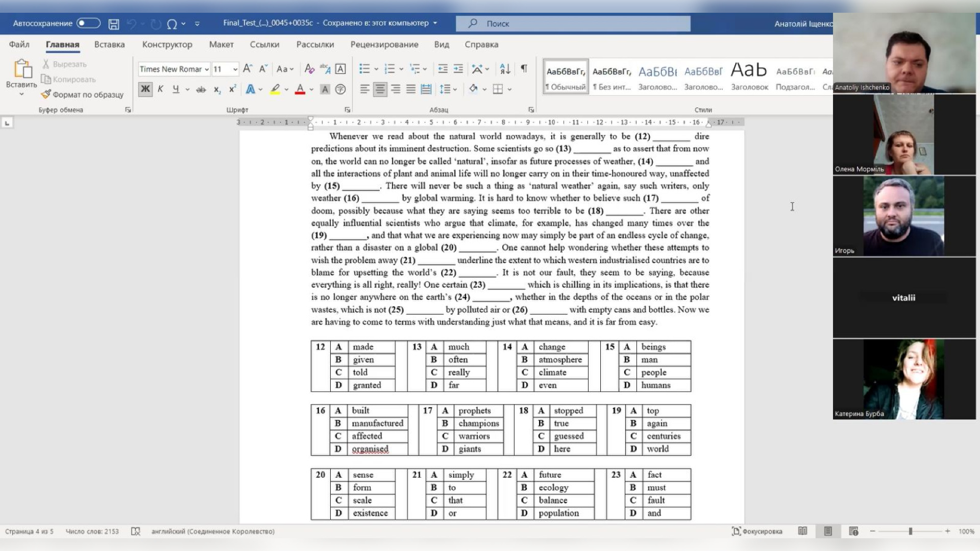Click the sort A-Z icon
Viewport: 980px width, 551px height.
pyautogui.click(x=505, y=68)
